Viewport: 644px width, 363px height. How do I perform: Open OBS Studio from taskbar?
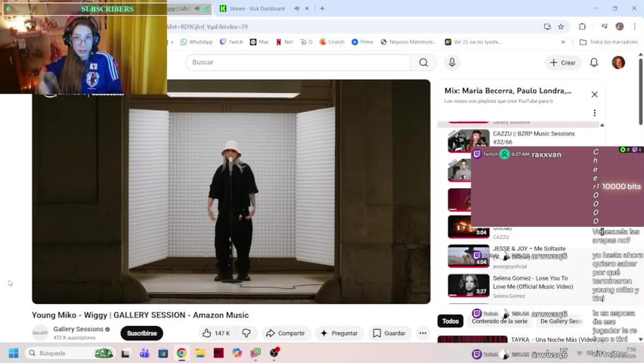(x=274, y=353)
